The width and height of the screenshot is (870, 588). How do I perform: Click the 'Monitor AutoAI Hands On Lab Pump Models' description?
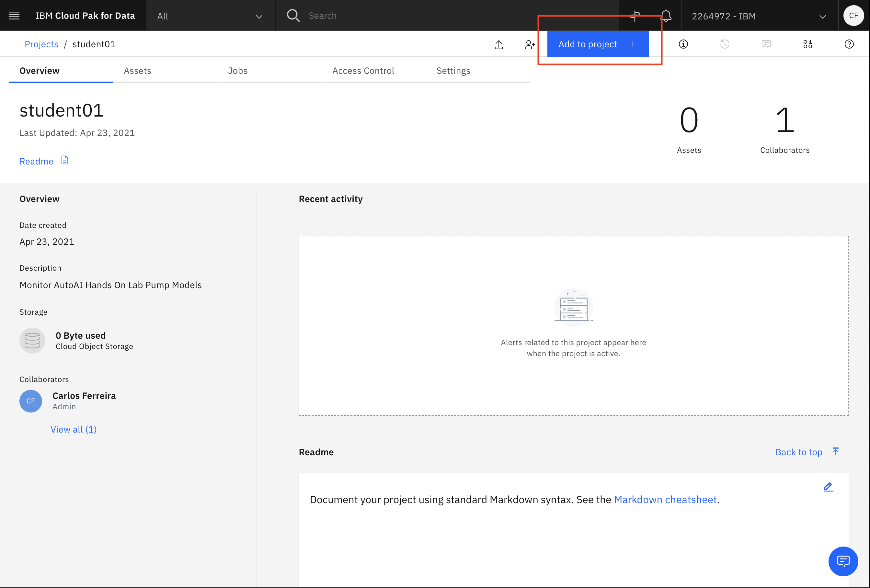point(110,285)
